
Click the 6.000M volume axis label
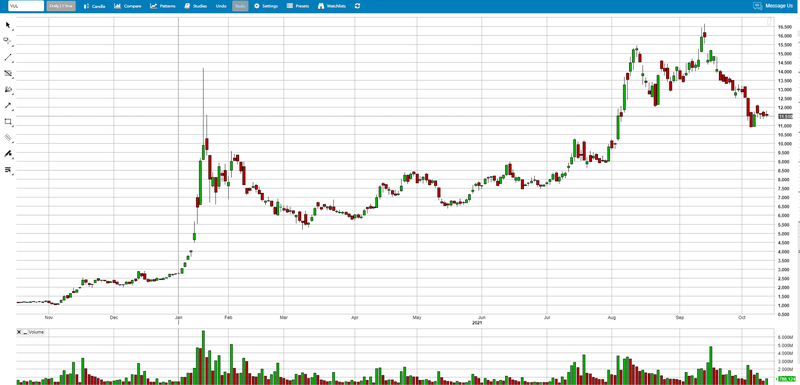(x=785, y=338)
